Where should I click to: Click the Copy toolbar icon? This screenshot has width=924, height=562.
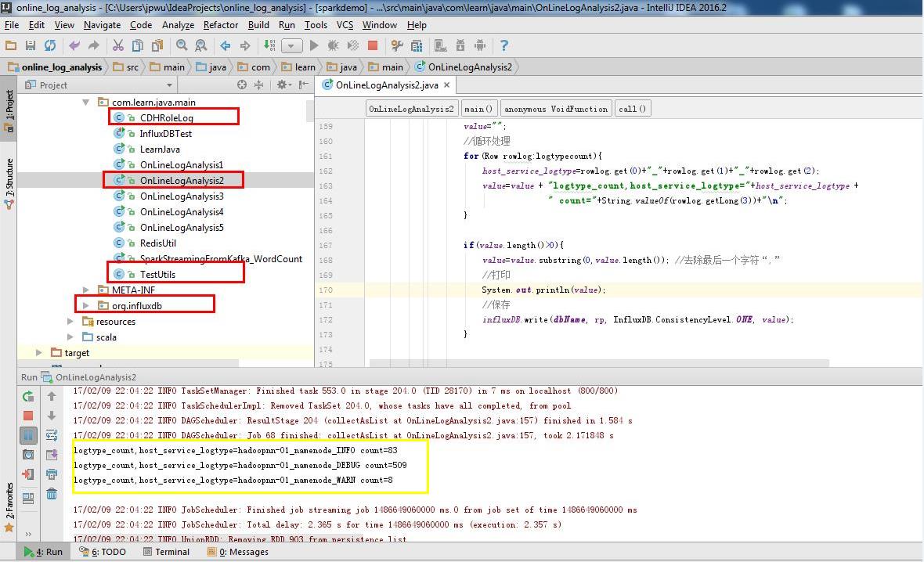[137, 45]
